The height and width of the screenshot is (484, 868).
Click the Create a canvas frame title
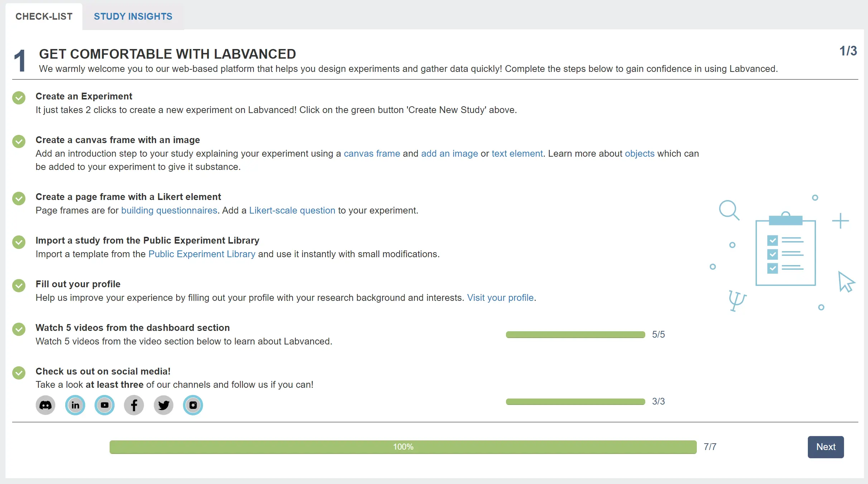click(x=118, y=140)
